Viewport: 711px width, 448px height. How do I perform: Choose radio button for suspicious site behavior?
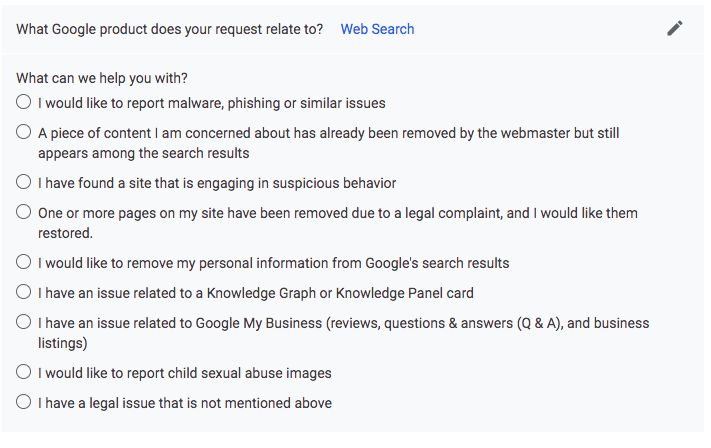pyautogui.click(x=24, y=182)
